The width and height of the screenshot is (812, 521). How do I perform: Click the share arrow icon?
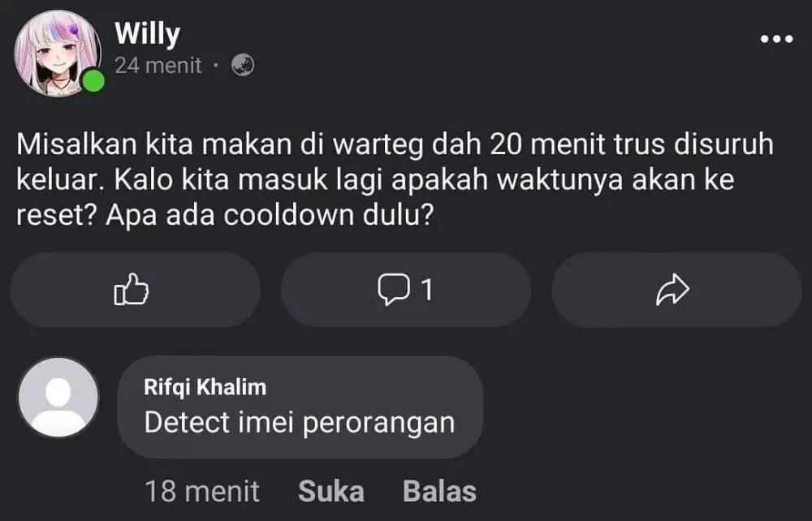click(672, 290)
